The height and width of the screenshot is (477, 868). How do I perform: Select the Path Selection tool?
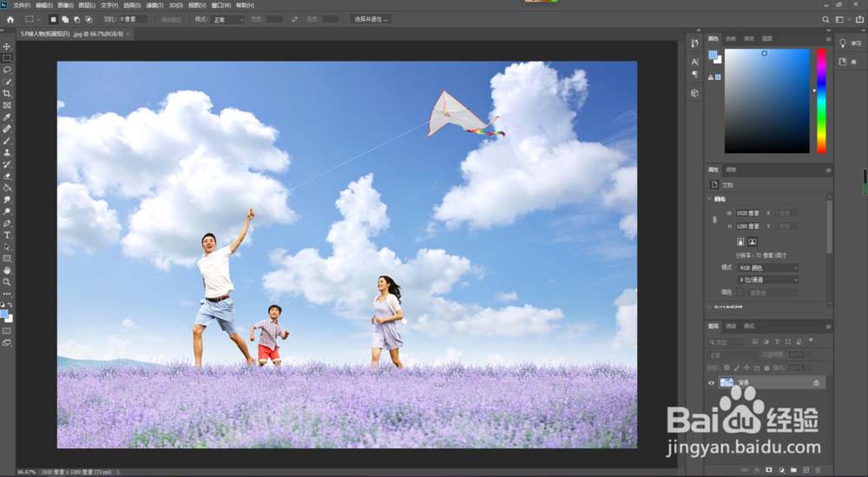pos(7,247)
